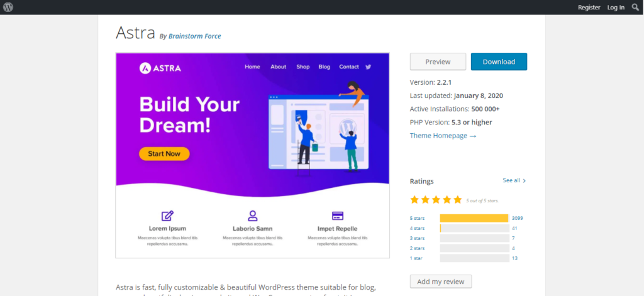Viewport: 644px width, 296px height.
Task: Click the 4 stars rating link
Action: [x=418, y=228]
